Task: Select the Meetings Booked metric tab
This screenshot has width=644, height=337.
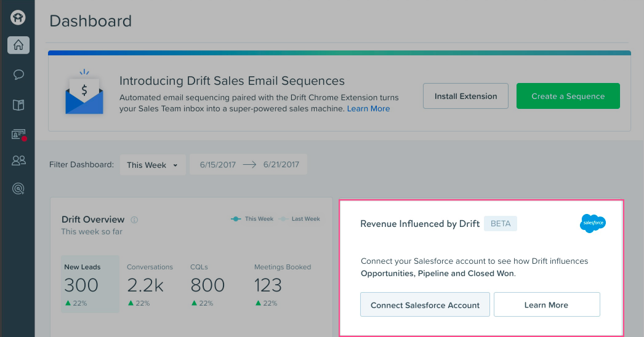Action: (283, 284)
